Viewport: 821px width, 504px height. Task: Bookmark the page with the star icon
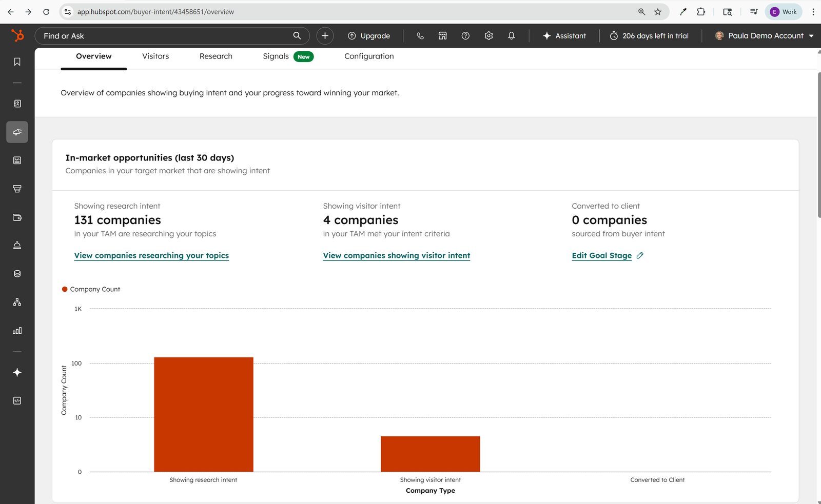(x=658, y=11)
